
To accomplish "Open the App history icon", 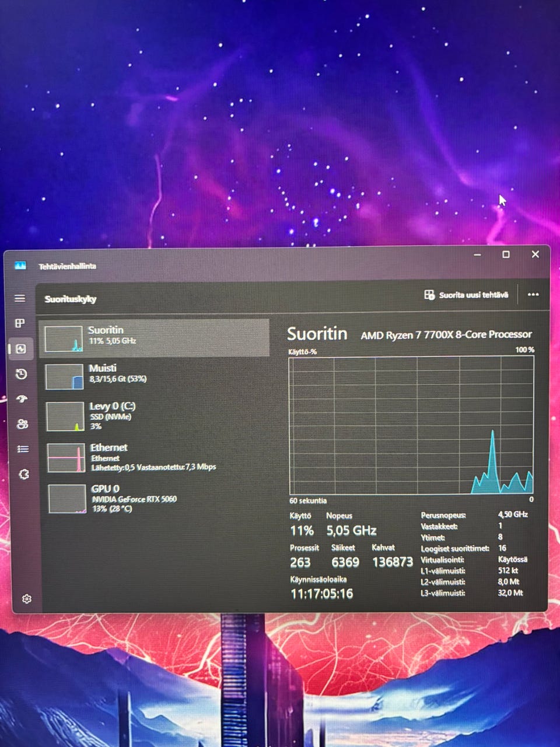I will coord(22,374).
